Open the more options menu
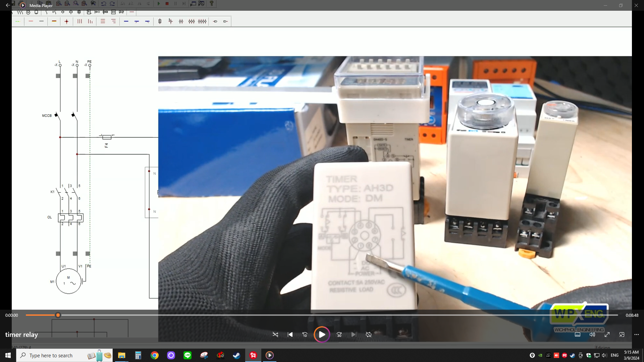This screenshot has height=362, width=644. (x=637, y=335)
